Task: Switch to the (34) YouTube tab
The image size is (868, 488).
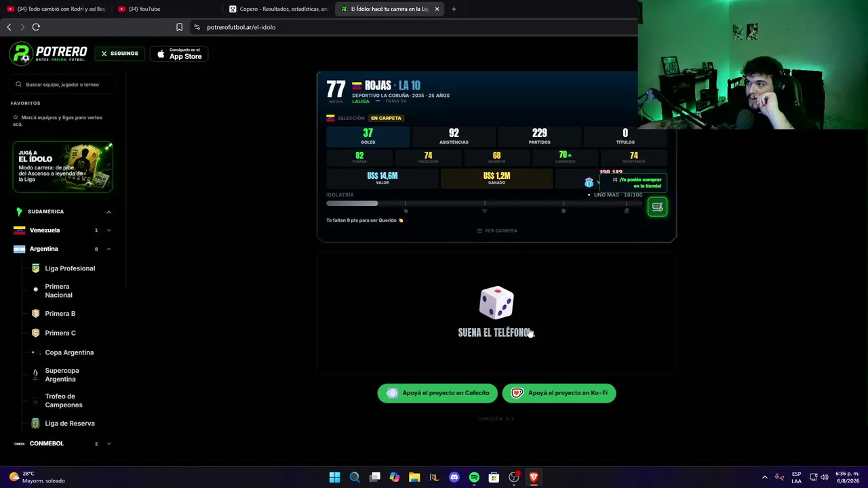Action: click(x=167, y=9)
